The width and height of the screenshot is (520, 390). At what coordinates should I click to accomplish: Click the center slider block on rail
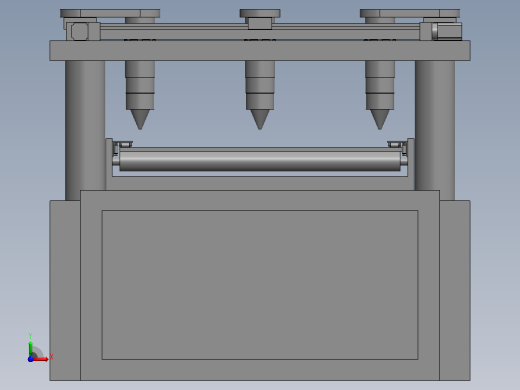pyautogui.click(x=260, y=23)
